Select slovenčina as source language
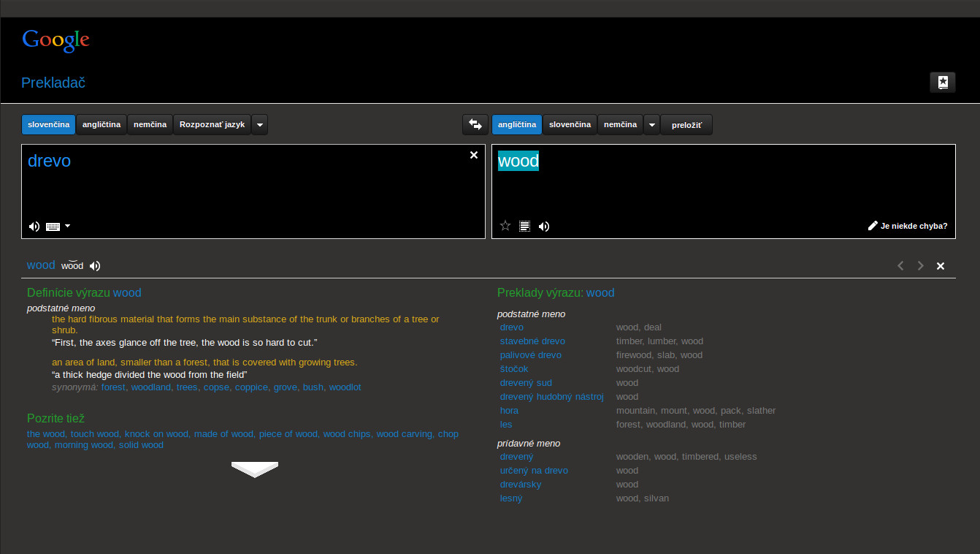980x554 pixels. click(49, 125)
